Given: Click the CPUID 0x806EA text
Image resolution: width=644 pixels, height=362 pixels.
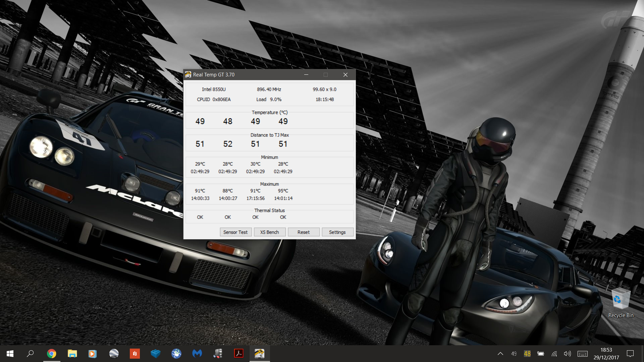Looking at the screenshot, I should coord(214,99).
